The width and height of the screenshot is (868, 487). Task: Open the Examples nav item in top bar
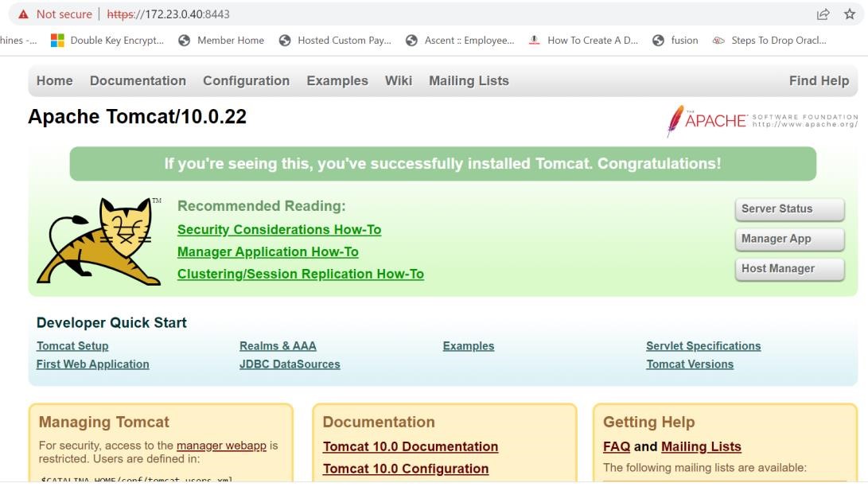[x=337, y=81]
